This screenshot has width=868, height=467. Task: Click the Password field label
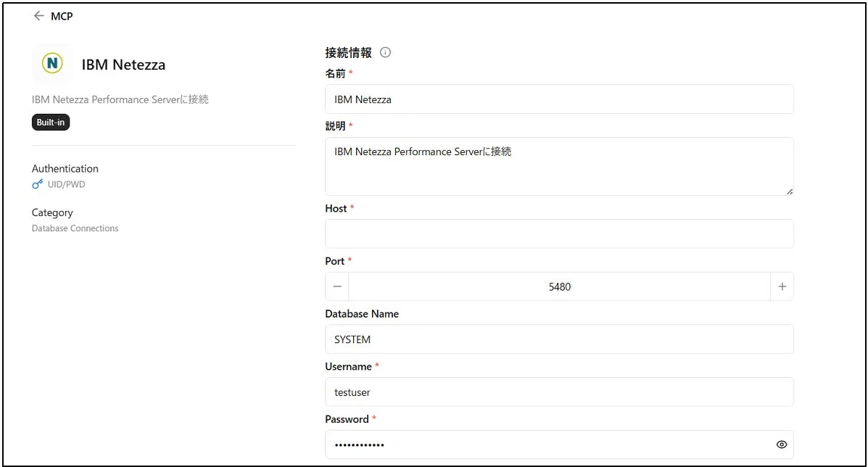tap(347, 419)
